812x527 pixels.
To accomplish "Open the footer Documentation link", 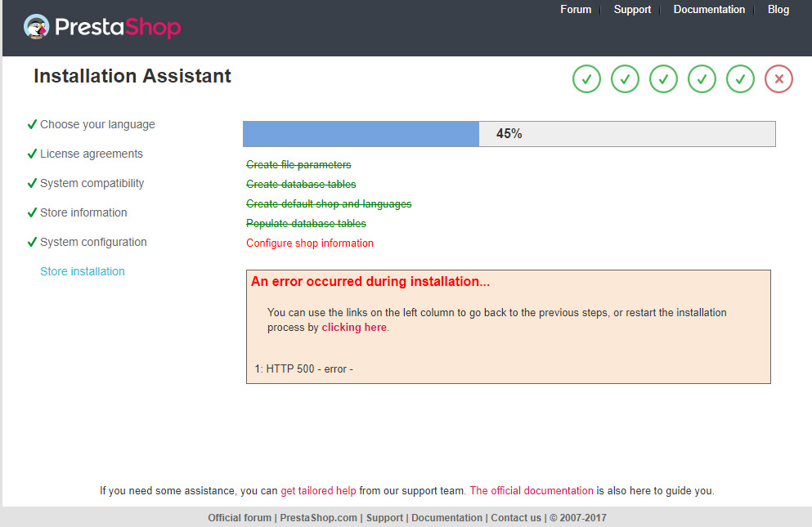I will [x=446, y=518].
